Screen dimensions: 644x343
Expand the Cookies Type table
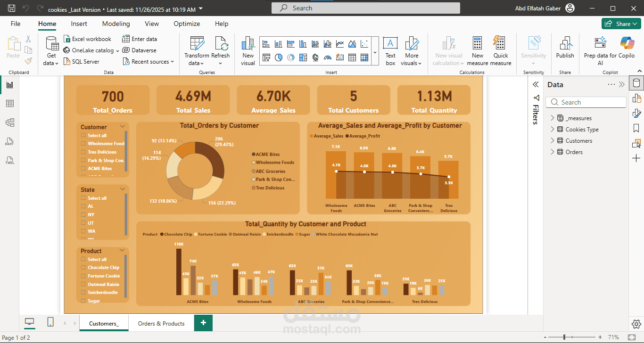(553, 129)
